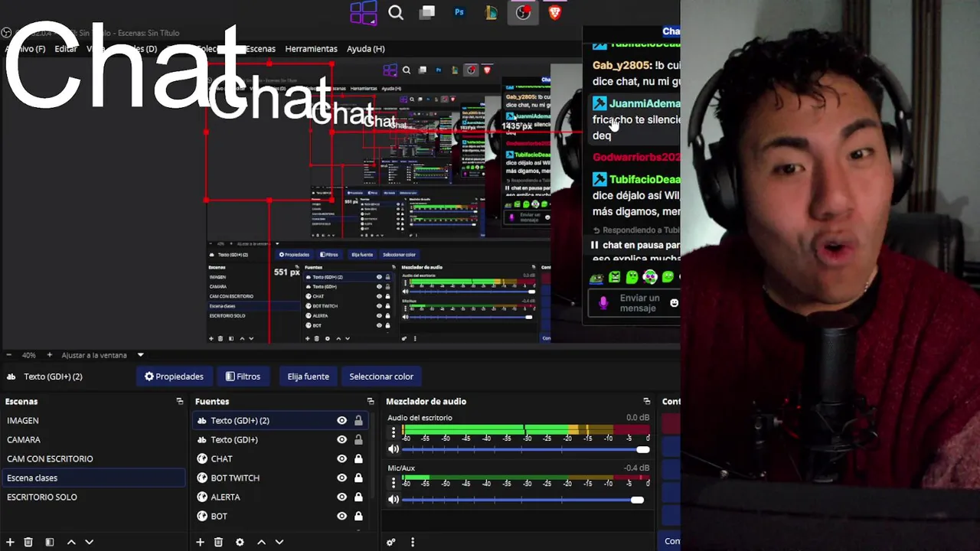
Task: Lock the Texto (GDI+) (2) source
Action: pos(358,420)
